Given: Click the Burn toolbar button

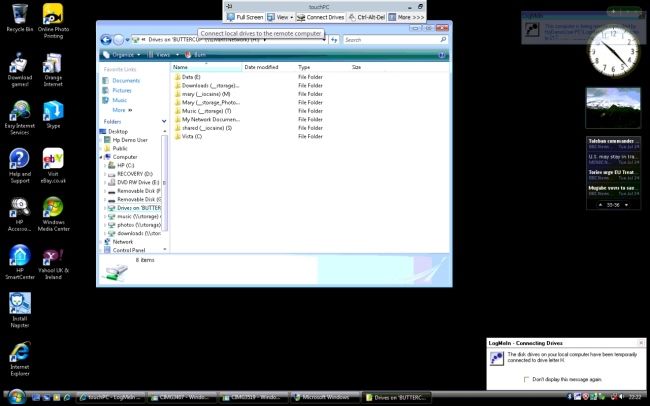Looking at the screenshot, I should click(195, 55).
